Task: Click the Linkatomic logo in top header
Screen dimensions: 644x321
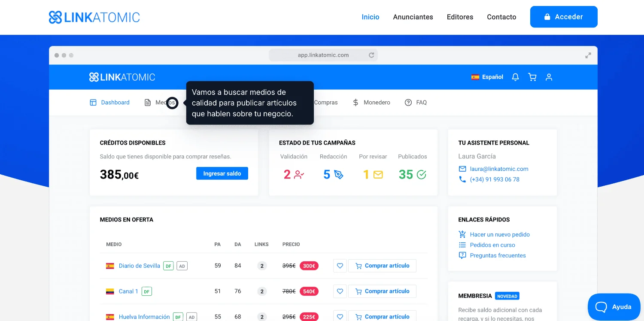Action: point(94,17)
